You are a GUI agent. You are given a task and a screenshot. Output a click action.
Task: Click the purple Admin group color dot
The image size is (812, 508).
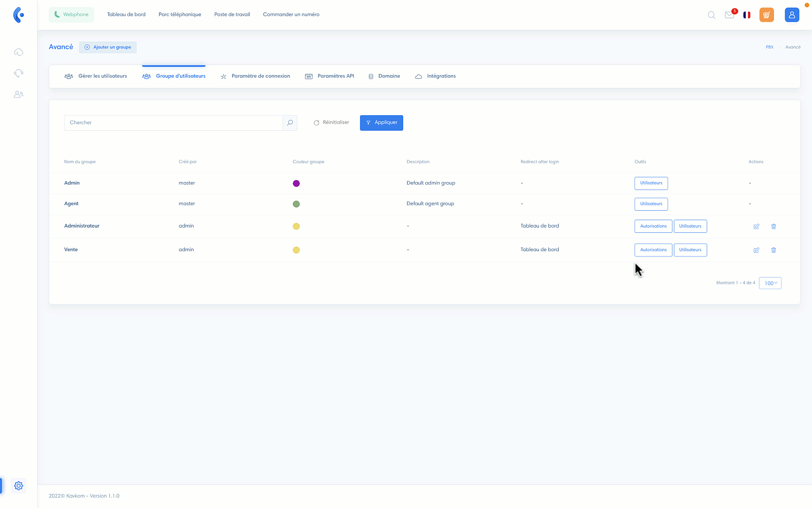point(296,183)
